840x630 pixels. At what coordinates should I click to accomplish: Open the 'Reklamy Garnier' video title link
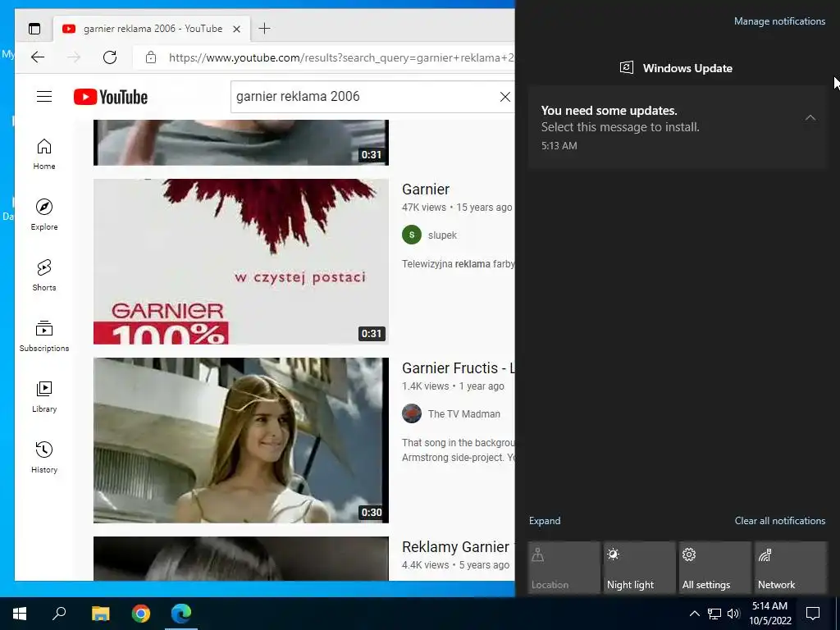(458, 547)
